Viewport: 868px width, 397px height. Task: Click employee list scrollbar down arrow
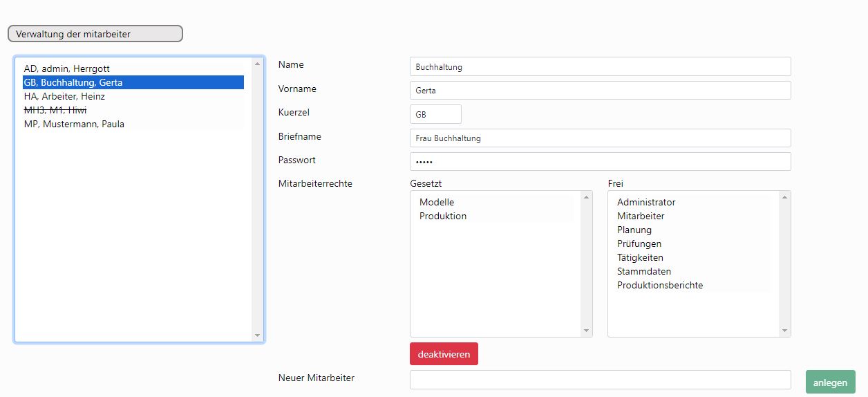tap(258, 335)
